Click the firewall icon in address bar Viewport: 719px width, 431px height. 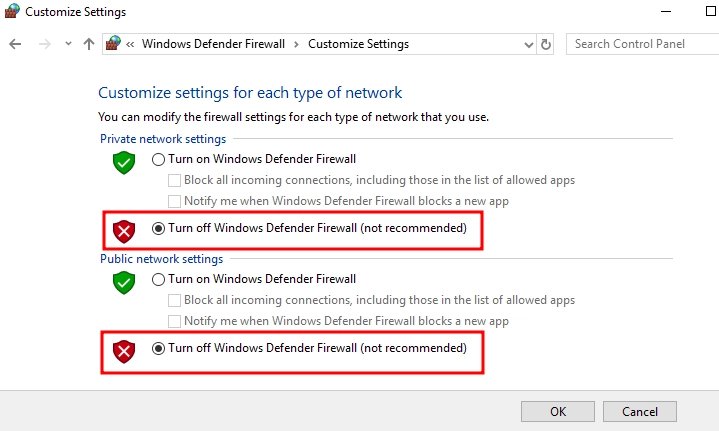(113, 44)
